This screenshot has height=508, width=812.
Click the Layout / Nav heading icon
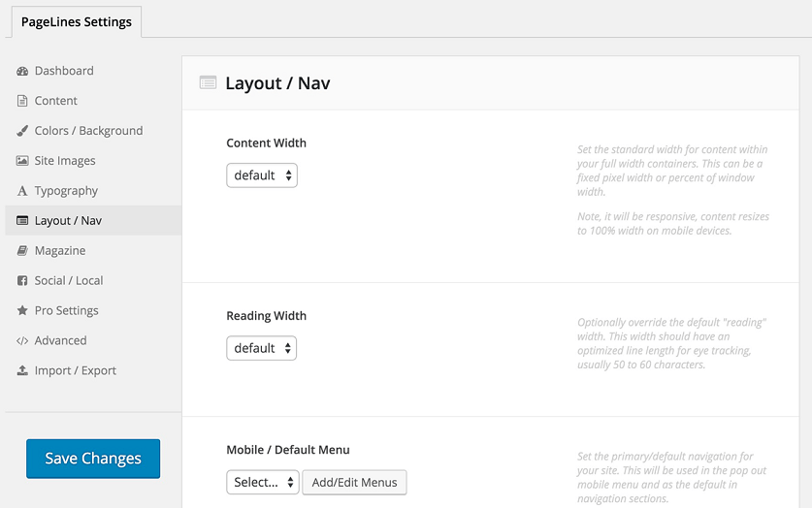click(x=208, y=82)
